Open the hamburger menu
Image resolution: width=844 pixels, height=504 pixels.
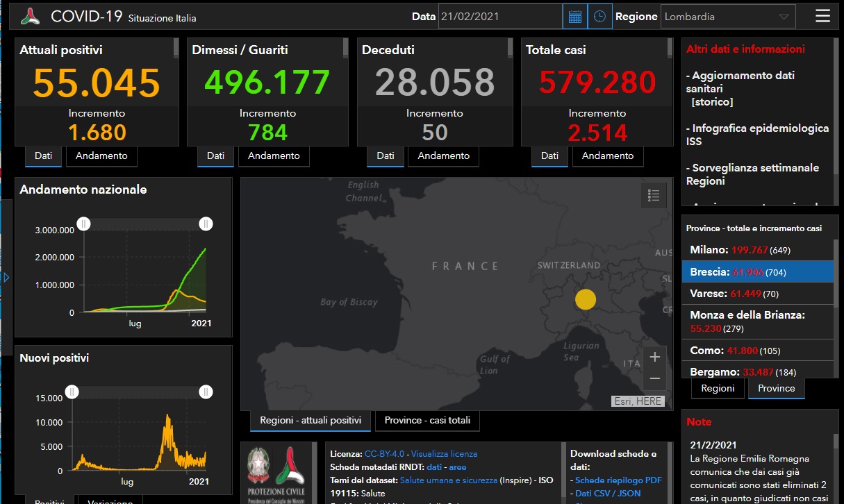pos(822,16)
